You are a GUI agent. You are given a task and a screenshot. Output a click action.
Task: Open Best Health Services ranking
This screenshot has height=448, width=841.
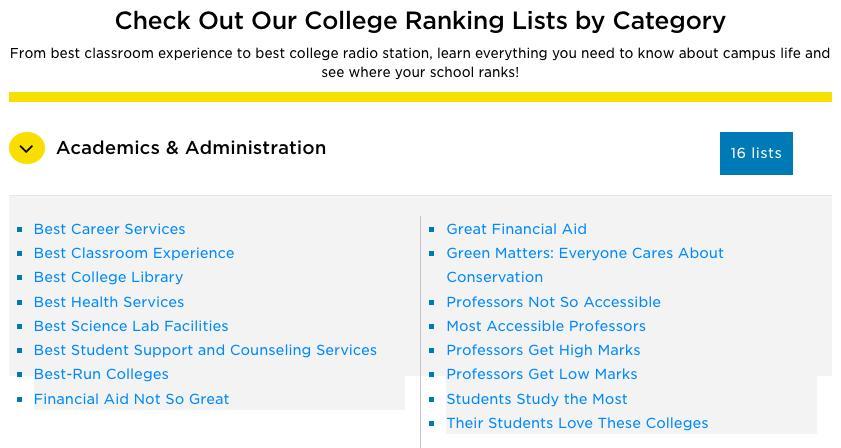click(109, 302)
